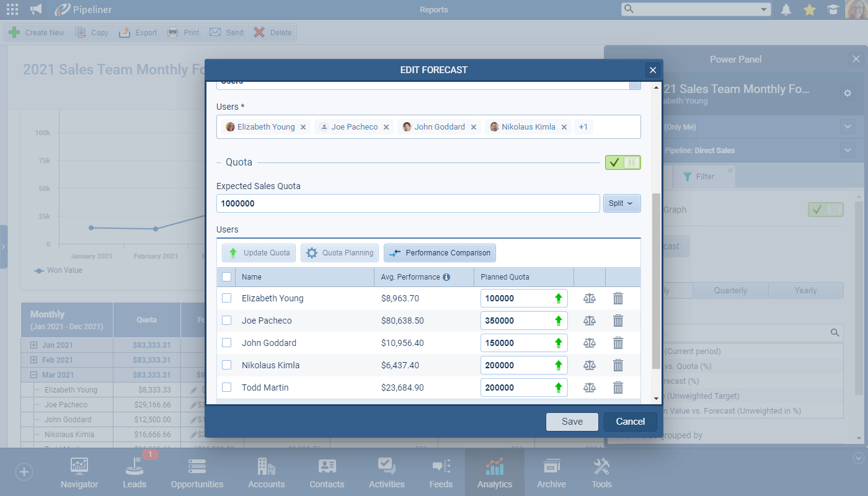
Task: Click the Expected Sales Quota input field
Action: (407, 203)
